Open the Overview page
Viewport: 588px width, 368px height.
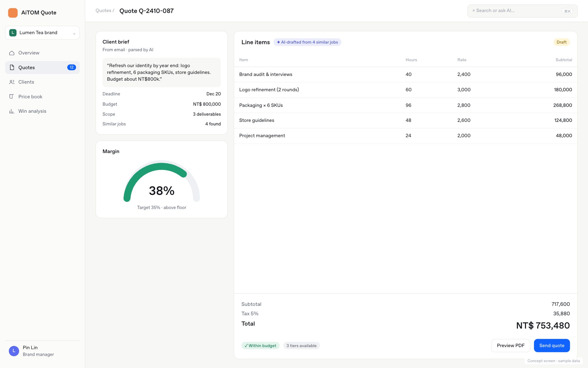(x=42, y=53)
